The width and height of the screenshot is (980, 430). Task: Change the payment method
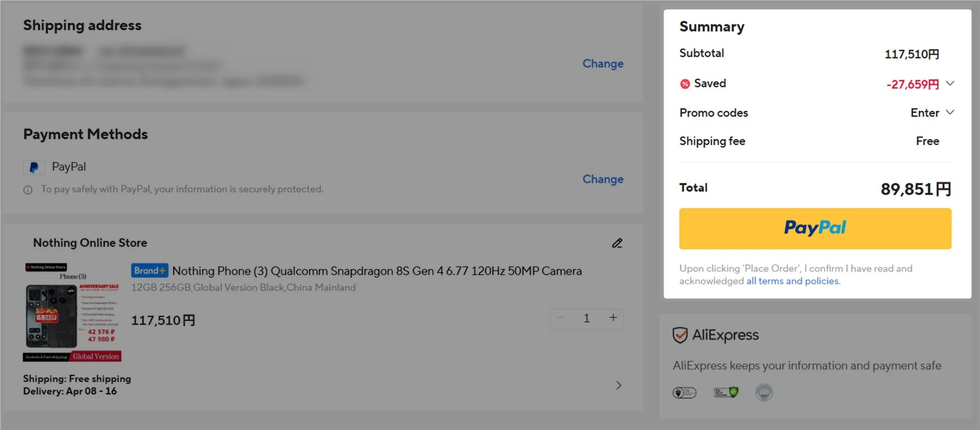603,179
